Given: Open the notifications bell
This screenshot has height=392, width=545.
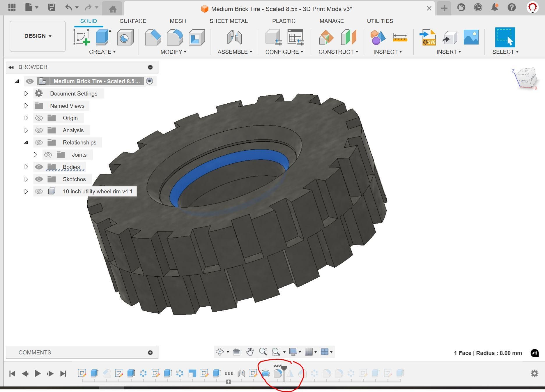Looking at the screenshot, I should pyautogui.click(x=495, y=8).
